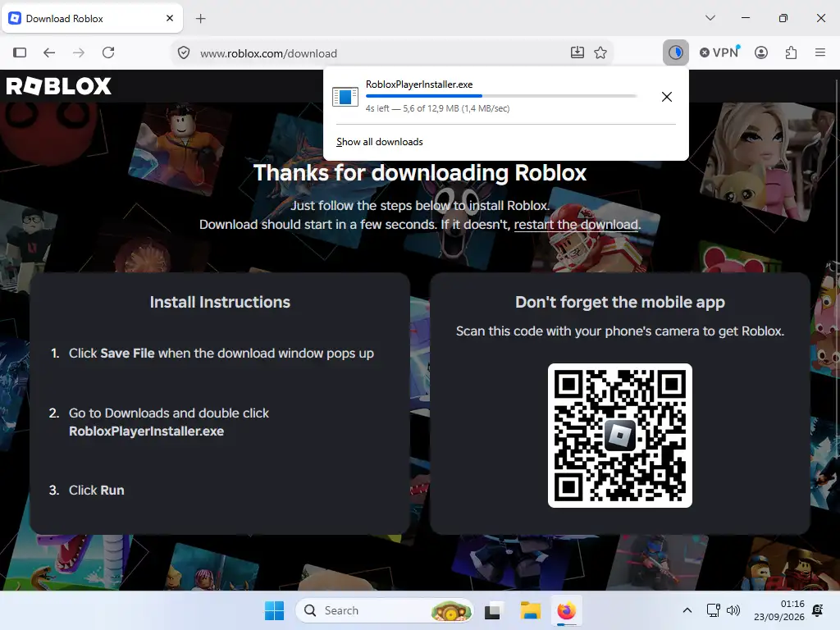Open Task View on the taskbar
This screenshot has height=630, width=840.
click(x=493, y=610)
